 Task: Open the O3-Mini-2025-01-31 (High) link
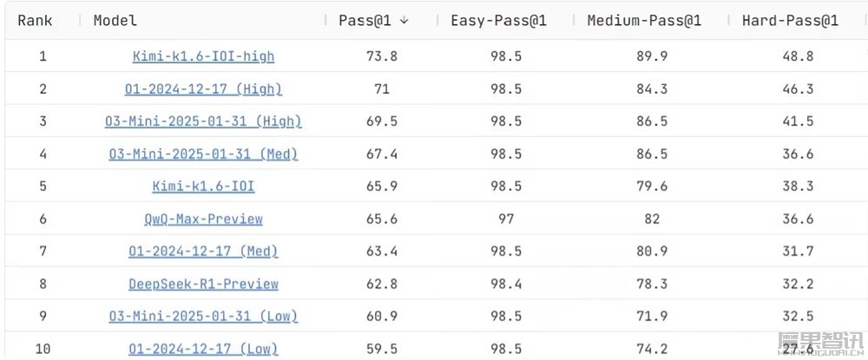pos(203,121)
